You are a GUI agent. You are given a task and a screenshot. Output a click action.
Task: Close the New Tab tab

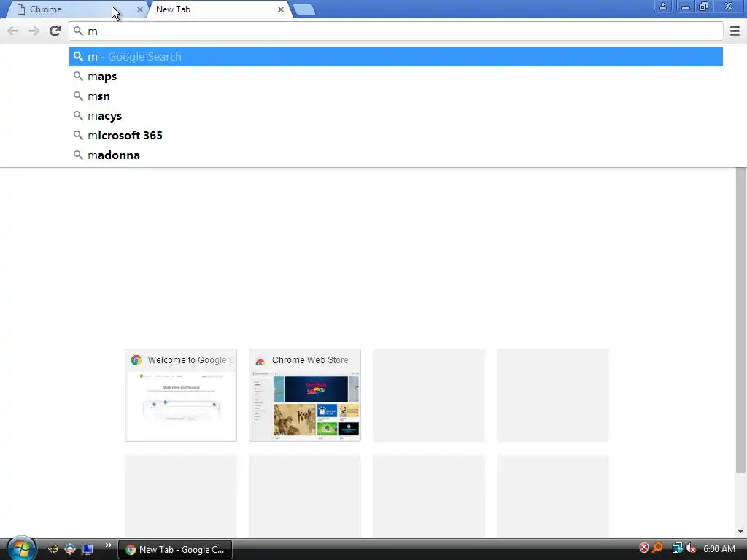click(281, 9)
